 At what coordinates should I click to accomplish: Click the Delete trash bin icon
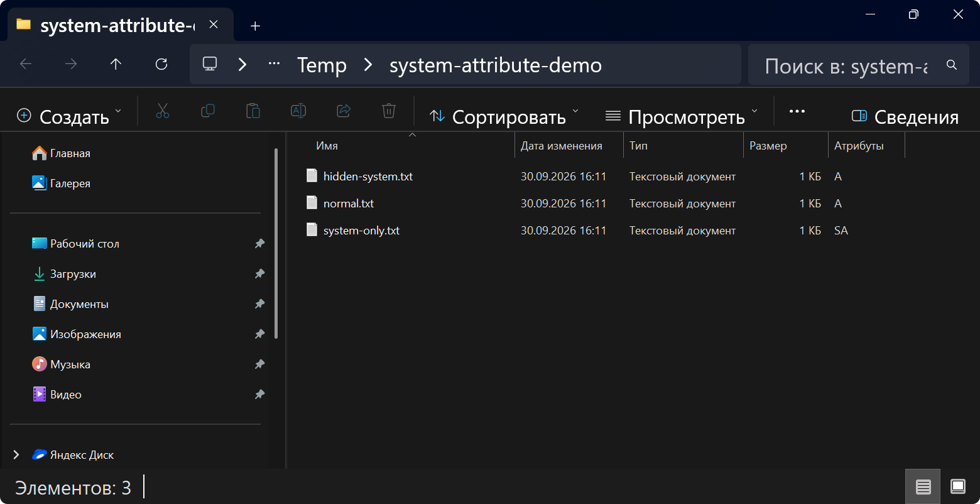(389, 111)
